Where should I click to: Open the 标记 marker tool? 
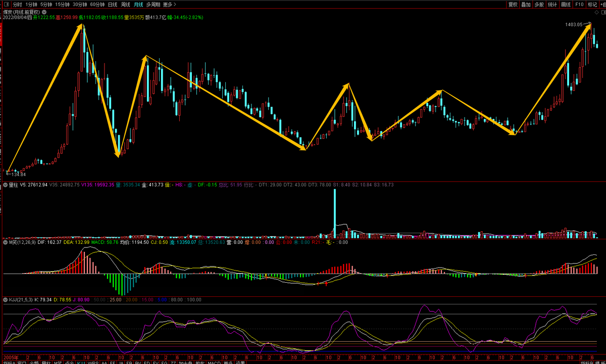tap(592, 5)
